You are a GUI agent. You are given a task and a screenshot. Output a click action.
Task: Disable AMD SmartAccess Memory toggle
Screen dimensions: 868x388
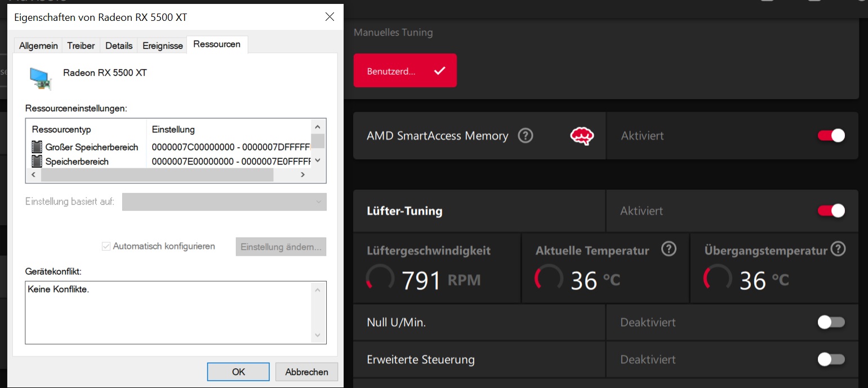coord(831,136)
